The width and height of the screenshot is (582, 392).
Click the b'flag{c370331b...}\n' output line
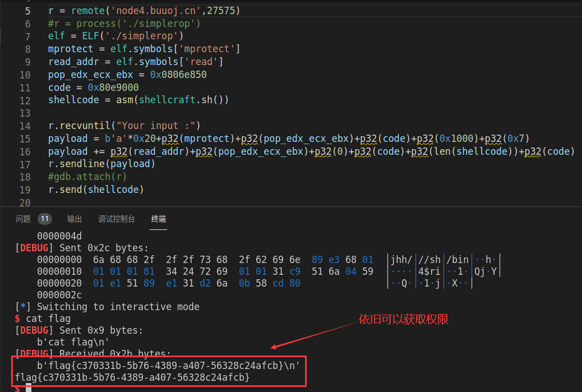[168, 366]
